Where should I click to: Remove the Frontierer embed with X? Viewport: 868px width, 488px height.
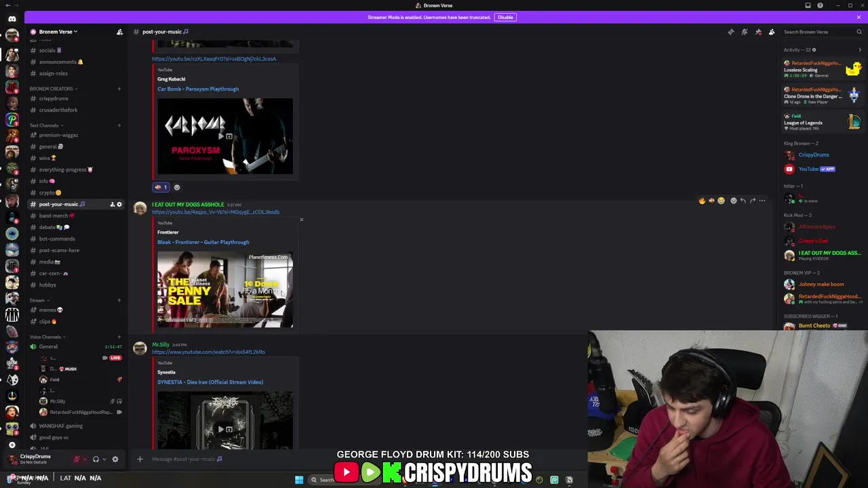302,220
